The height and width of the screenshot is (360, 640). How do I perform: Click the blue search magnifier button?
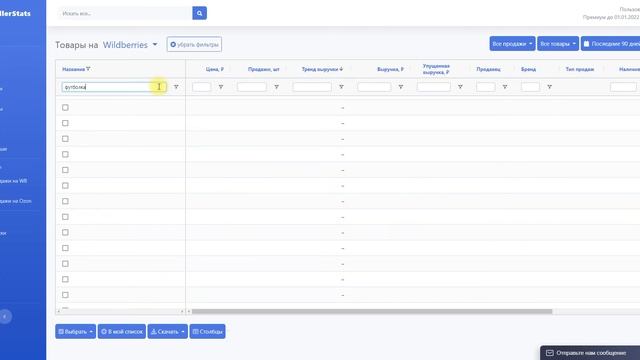[x=199, y=13]
